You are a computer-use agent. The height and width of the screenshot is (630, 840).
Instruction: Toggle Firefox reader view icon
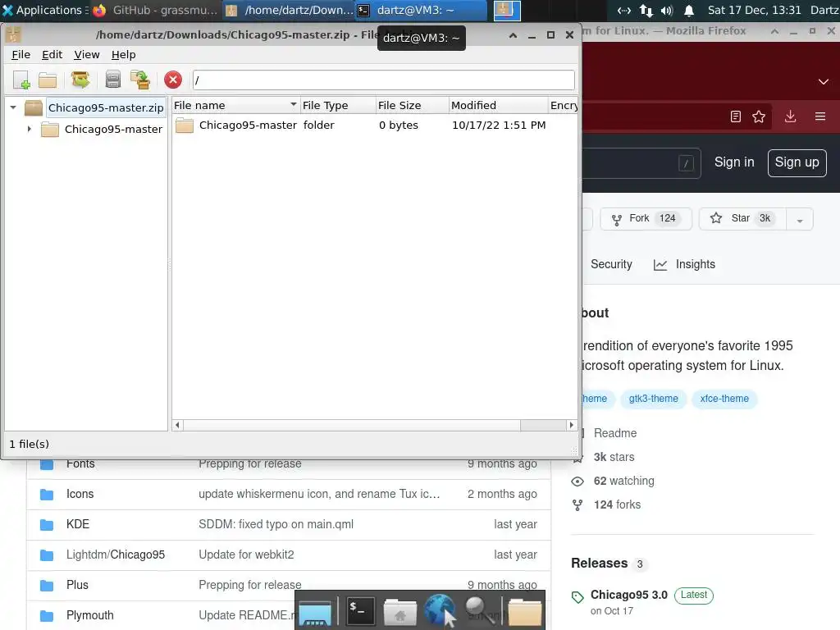(736, 116)
